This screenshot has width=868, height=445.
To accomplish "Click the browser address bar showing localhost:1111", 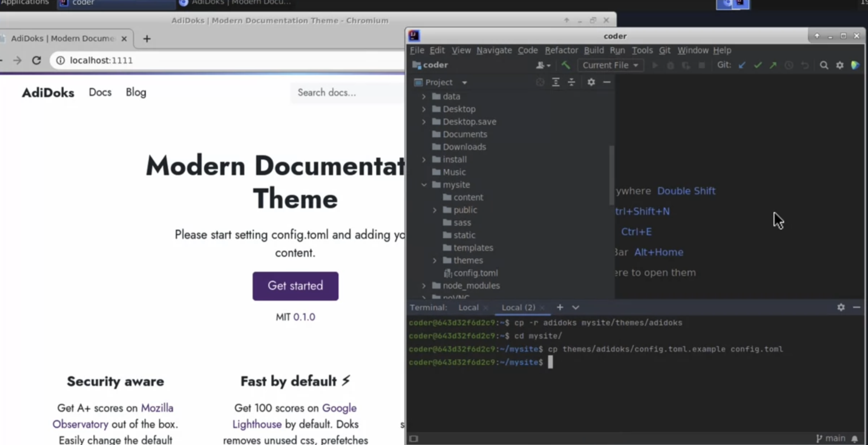I will pos(101,60).
